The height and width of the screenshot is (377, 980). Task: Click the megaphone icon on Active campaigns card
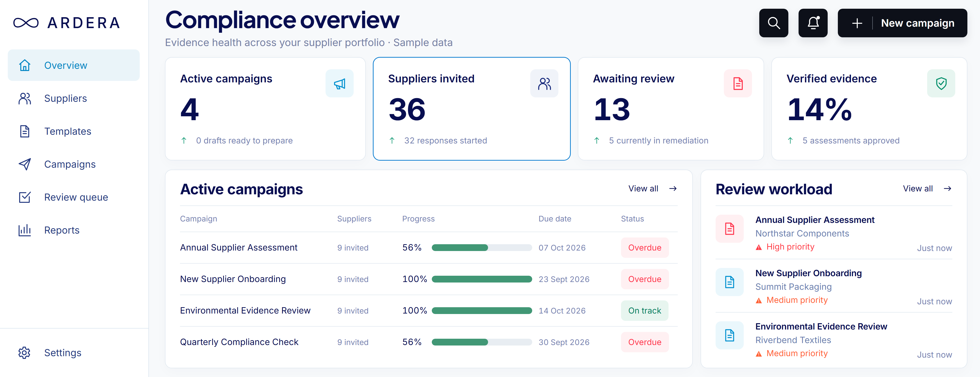tap(339, 83)
